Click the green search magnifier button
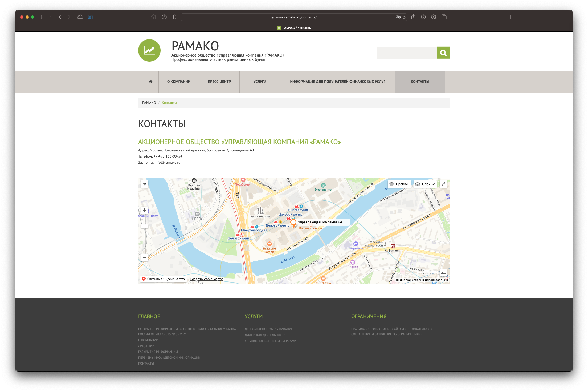The image size is (588, 391). [x=443, y=53]
